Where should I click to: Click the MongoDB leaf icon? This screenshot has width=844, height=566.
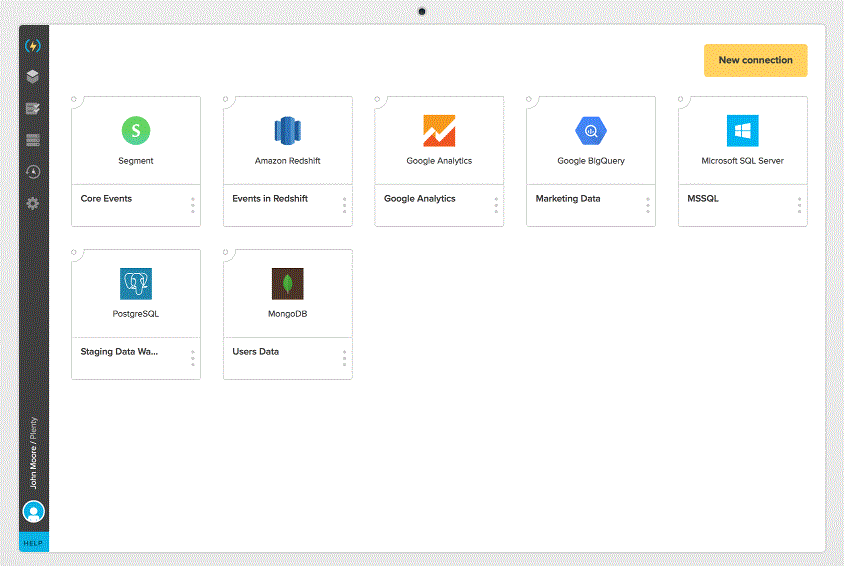[287, 284]
